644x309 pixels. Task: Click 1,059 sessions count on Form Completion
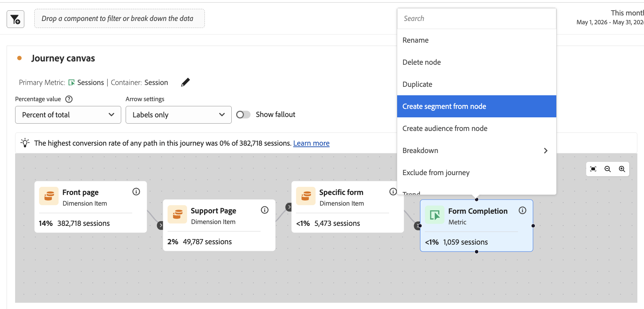click(x=465, y=242)
